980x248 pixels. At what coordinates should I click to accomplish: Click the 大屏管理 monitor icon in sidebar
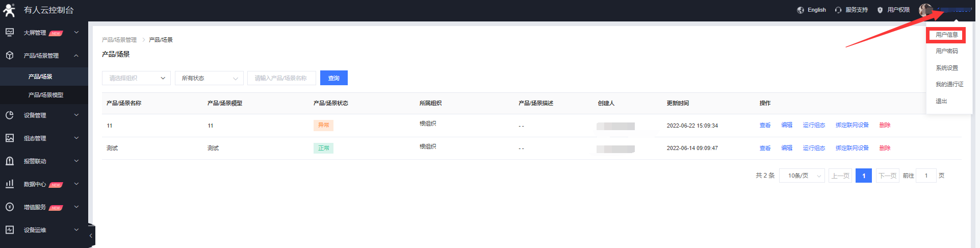click(x=10, y=33)
